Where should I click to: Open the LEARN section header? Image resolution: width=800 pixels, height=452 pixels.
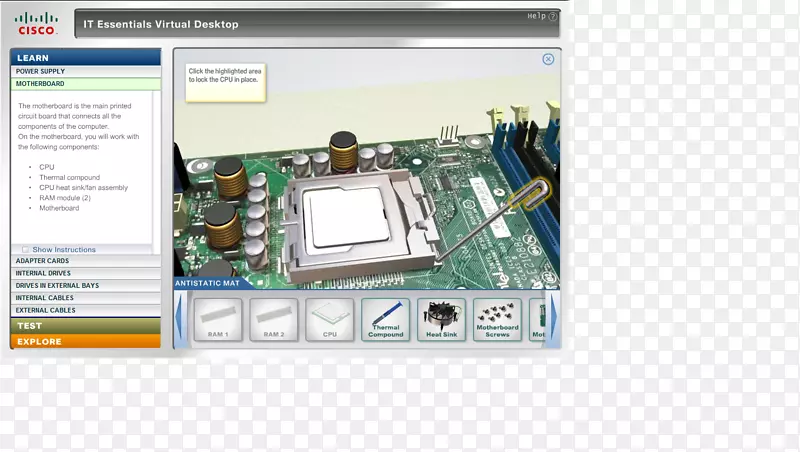tap(86, 58)
